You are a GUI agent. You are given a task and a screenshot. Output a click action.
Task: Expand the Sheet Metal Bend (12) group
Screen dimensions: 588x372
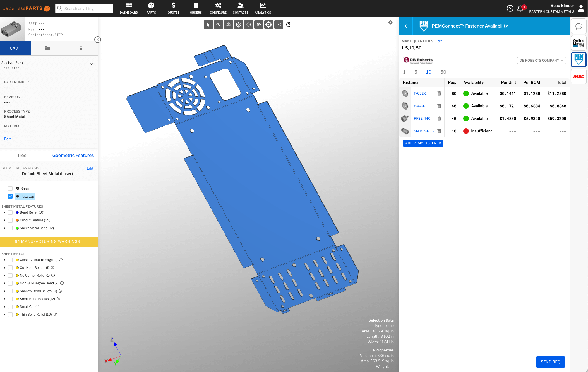point(4,228)
